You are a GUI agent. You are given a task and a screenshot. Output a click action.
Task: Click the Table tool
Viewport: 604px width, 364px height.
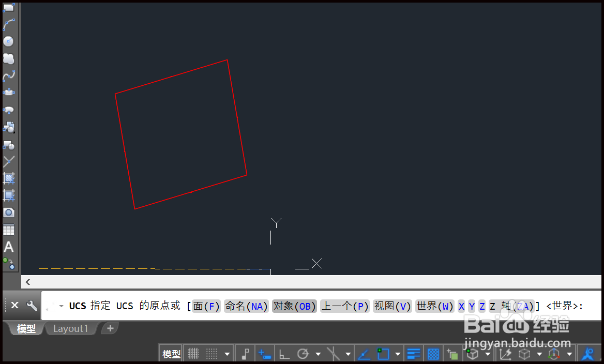click(8, 230)
